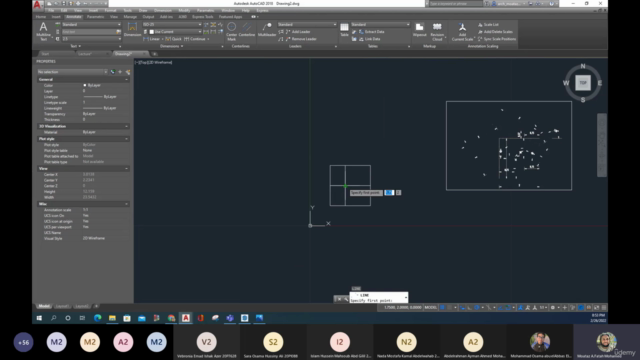Click the Continue dimension icon
This screenshot has width=640, height=360.
point(187,39)
